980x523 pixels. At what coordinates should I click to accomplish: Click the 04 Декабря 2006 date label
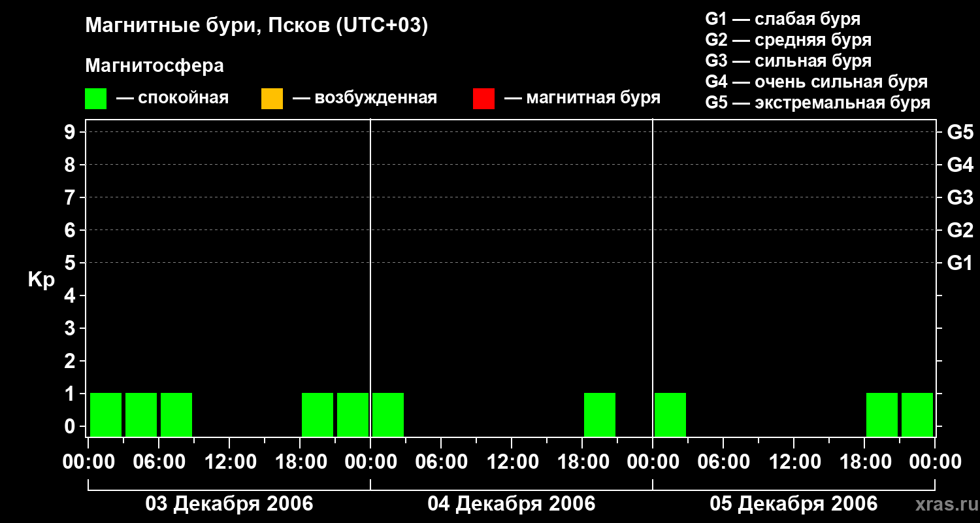(512, 504)
